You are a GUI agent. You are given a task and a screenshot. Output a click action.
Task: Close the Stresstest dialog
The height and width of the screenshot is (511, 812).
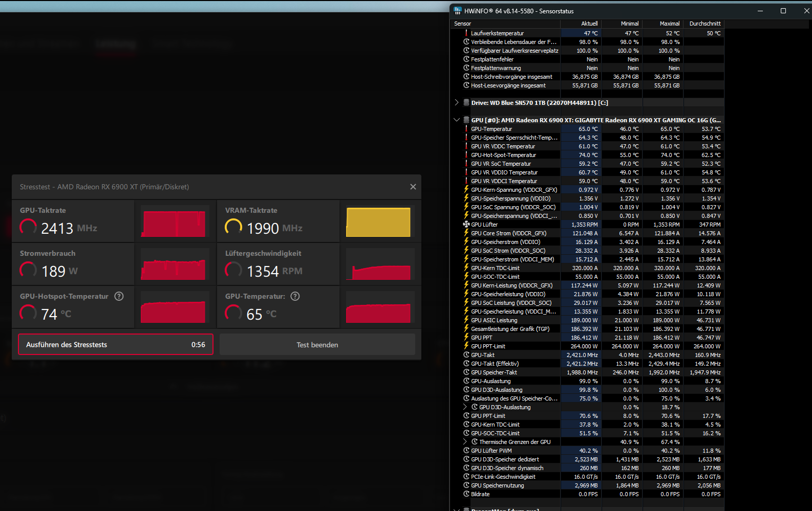click(413, 187)
